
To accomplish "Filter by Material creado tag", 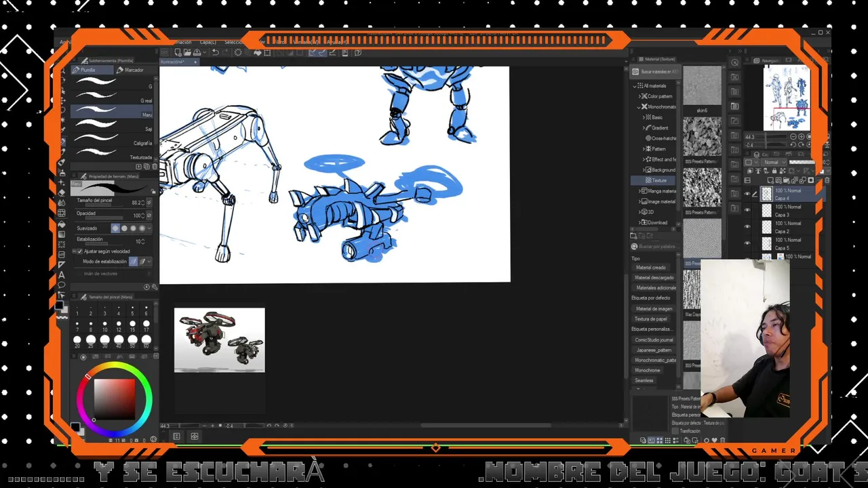I will pos(651,268).
